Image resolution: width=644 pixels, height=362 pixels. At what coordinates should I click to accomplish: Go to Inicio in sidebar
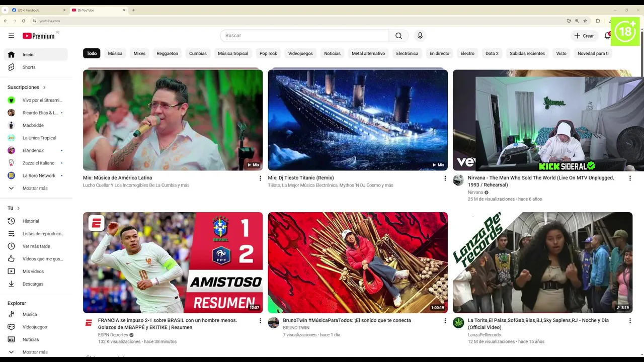(x=35, y=55)
